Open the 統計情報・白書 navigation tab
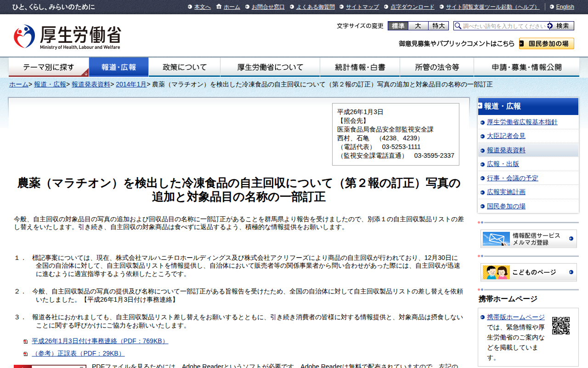This screenshot has width=588, height=368. pos(360,67)
